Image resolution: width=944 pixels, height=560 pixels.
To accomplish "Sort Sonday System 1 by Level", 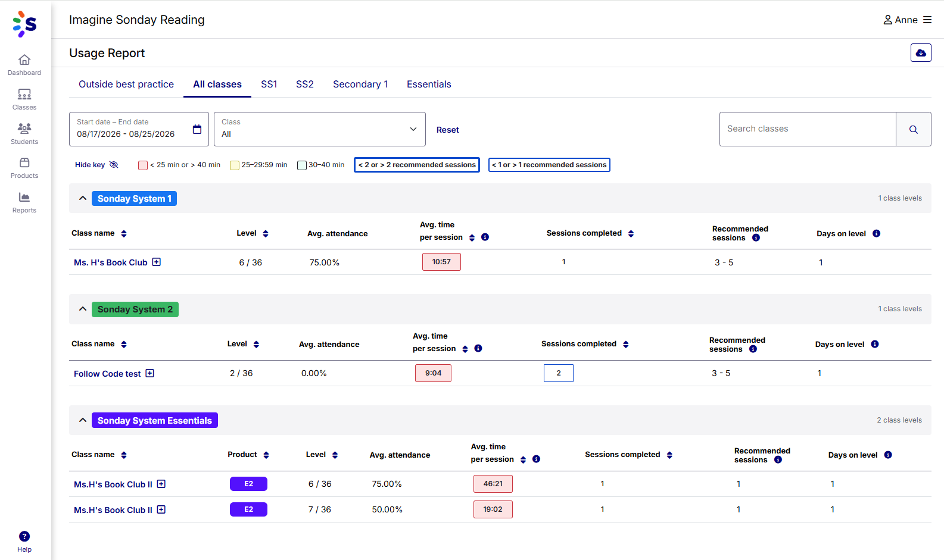I will point(266,233).
